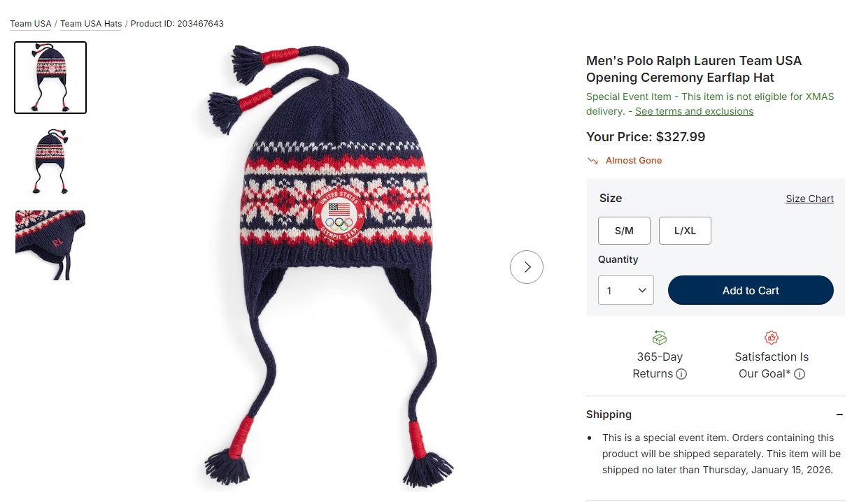
Task: Click the main hat product image
Action: pyautogui.click(x=329, y=267)
